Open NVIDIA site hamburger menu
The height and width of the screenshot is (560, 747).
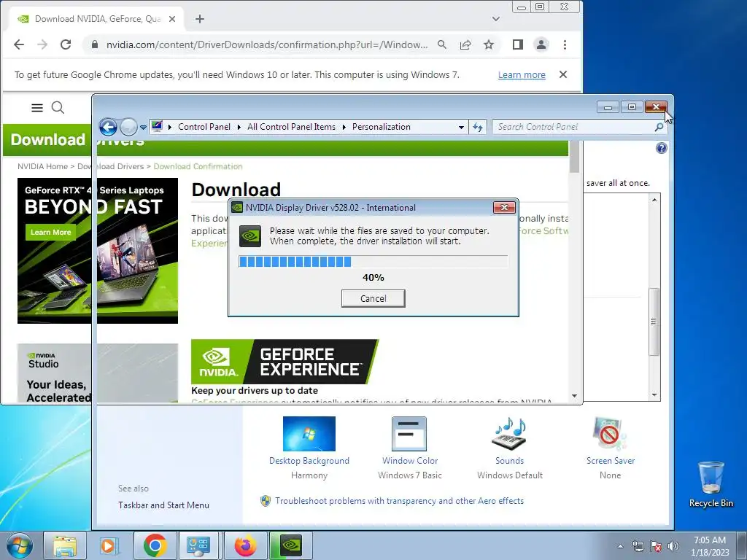[x=37, y=108]
